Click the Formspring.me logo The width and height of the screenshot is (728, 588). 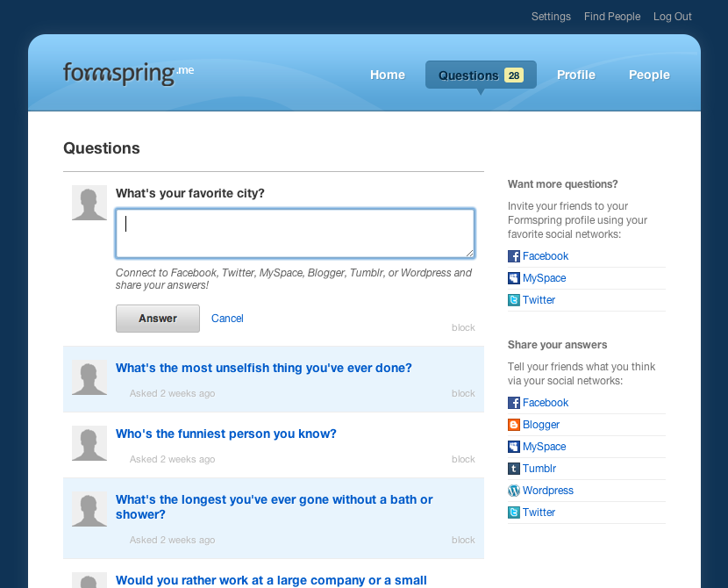[128, 74]
